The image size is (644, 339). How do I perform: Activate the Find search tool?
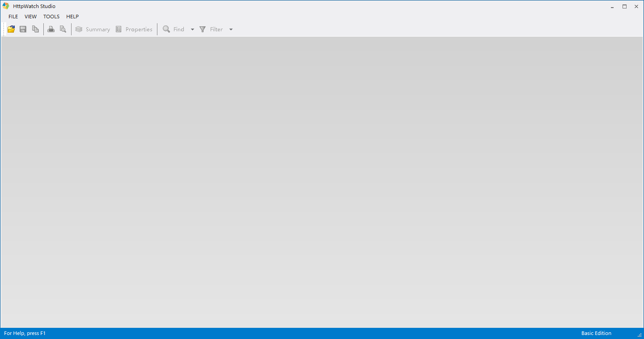174,29
